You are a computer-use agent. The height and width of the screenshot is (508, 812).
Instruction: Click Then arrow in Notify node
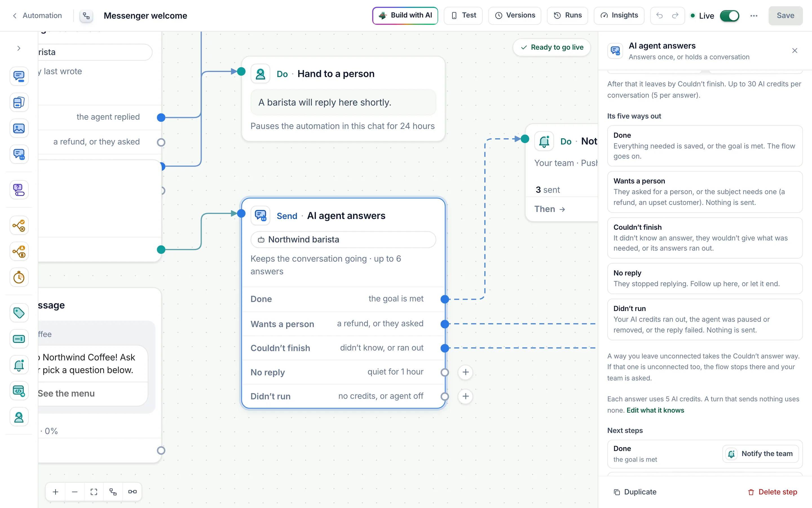550,209
